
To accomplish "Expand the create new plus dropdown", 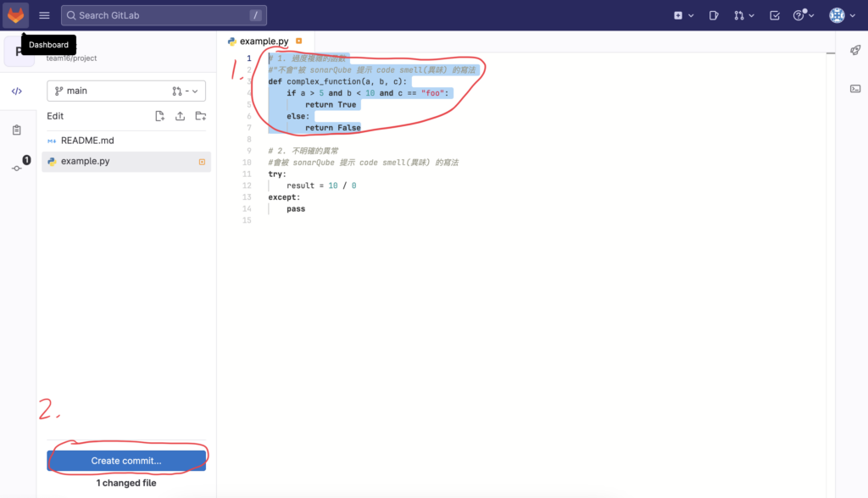I will pos(683,15).
